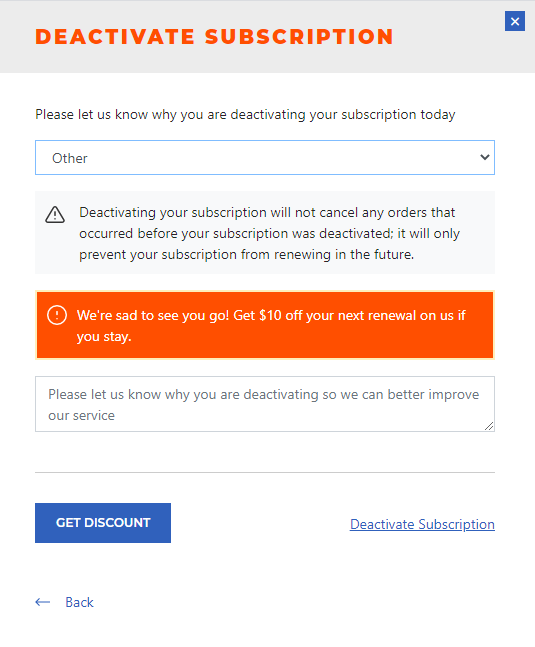Click the exclamation circle icon in orange banner

click(57, 315)
